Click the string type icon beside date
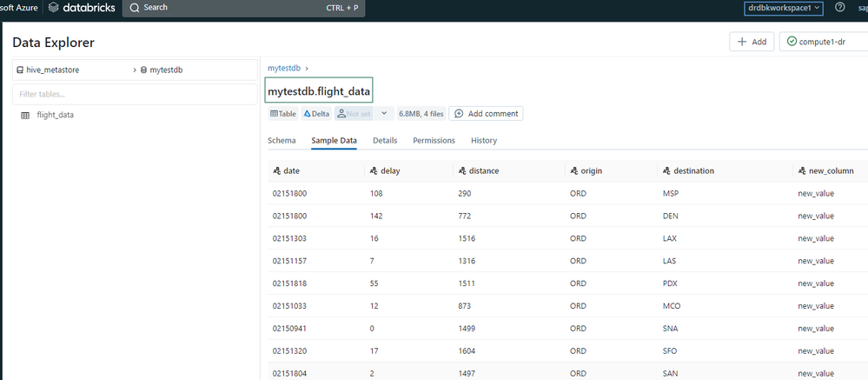The image size is (868, 380). (x=276, y=171)
